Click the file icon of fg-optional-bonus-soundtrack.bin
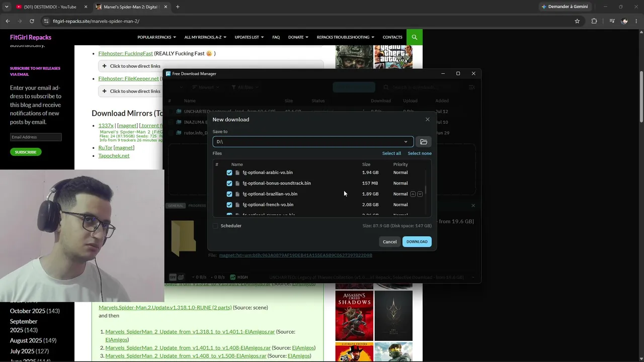 (237, 183)
